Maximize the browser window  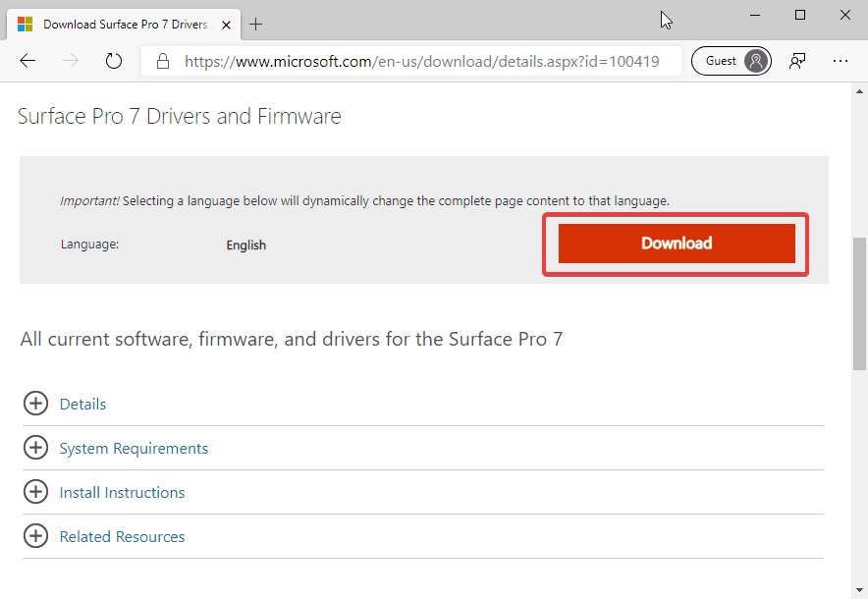click(800, 15)
